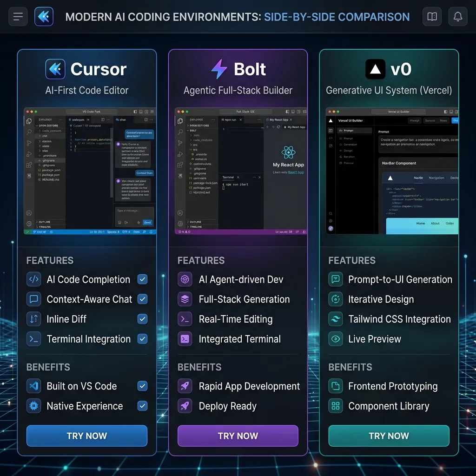This screenshot has width=476, height=476.
Task: Click TRY NOW on the Cursor card
Action: (87, 436)
